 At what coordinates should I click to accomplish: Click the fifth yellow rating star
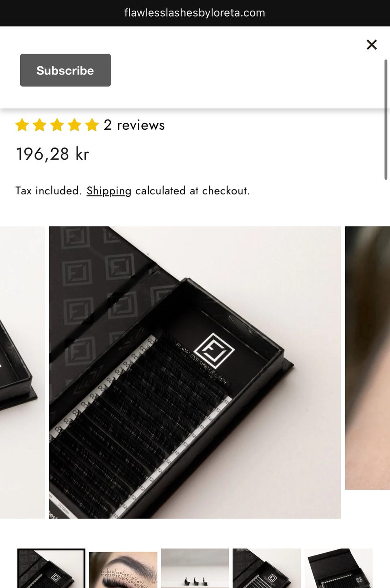(92, 125)
